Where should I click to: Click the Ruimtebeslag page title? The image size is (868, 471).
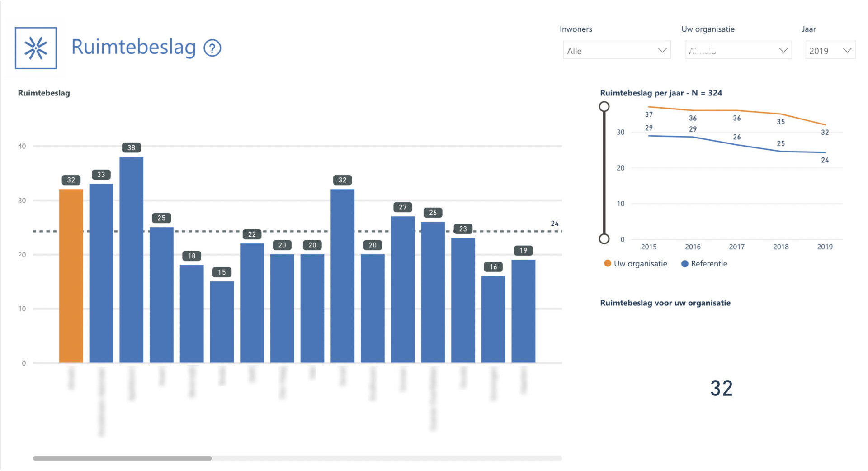[133, 47]
